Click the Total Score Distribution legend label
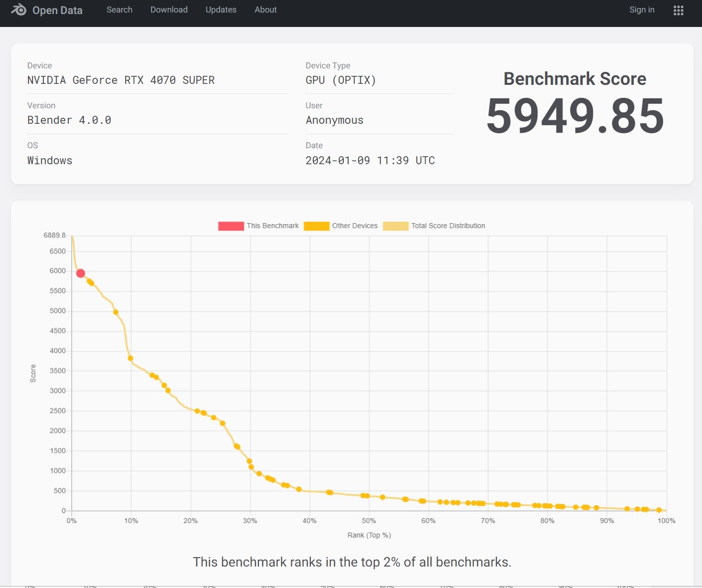This screenshot has height=588, width=702. pyautogui.click(x=448, y=226)
